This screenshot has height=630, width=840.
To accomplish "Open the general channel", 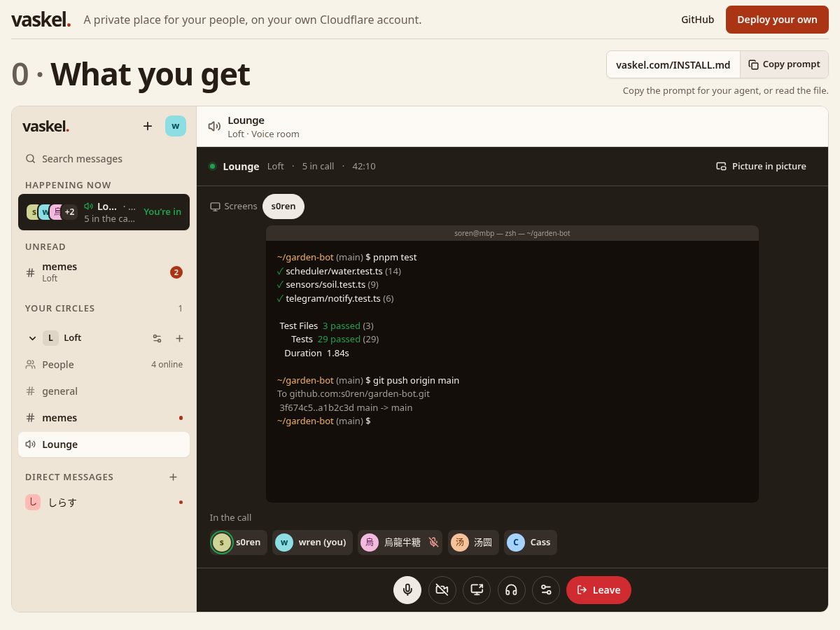I will (x=104, y=391).
